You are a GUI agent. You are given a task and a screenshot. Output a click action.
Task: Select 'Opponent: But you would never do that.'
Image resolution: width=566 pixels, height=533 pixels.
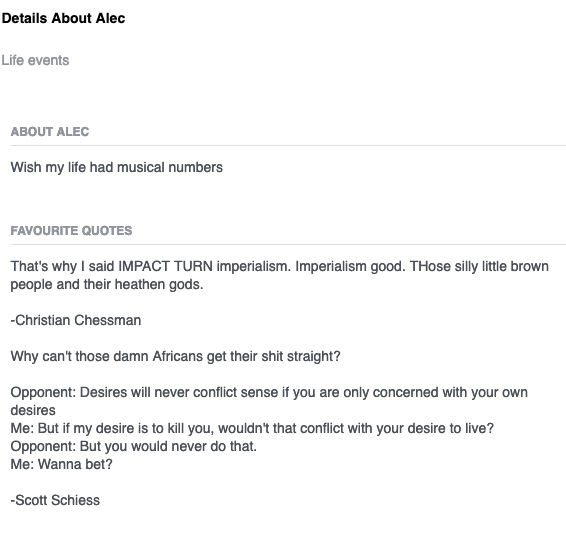[134, 446]
